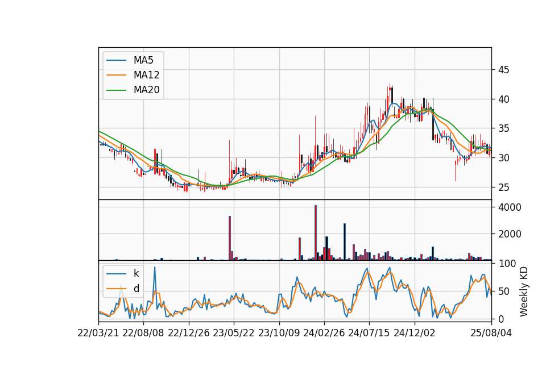This screenshot has width=546, height=392.
Task: Click the 4000 volume axis label
Action: [510, 208]
